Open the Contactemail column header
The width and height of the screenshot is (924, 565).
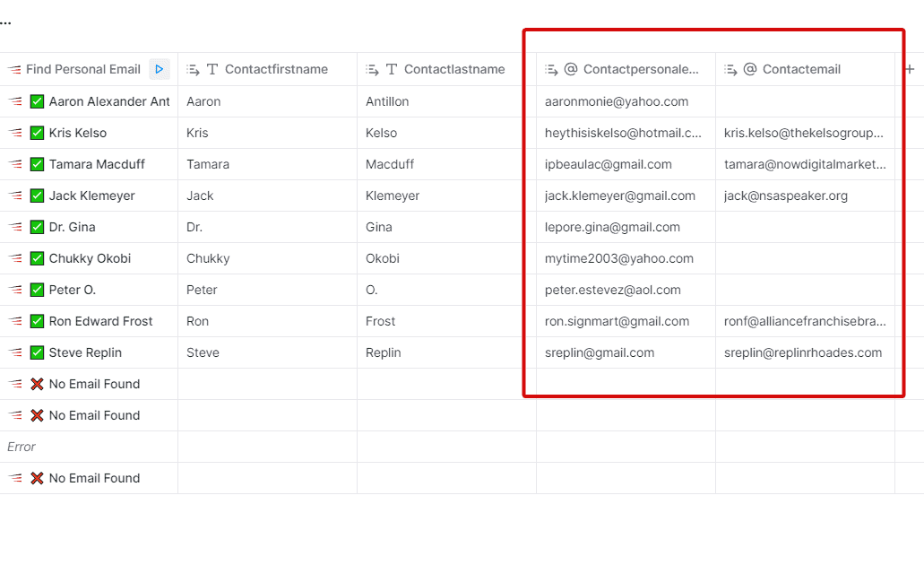(805, 69)
